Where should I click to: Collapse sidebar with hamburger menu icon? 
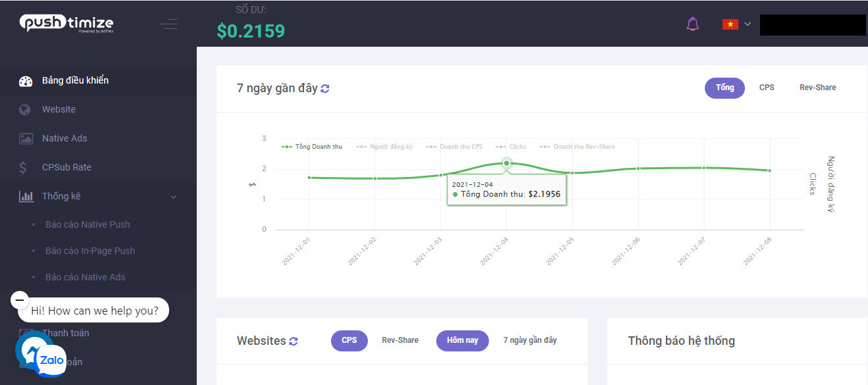pos(168,24)
